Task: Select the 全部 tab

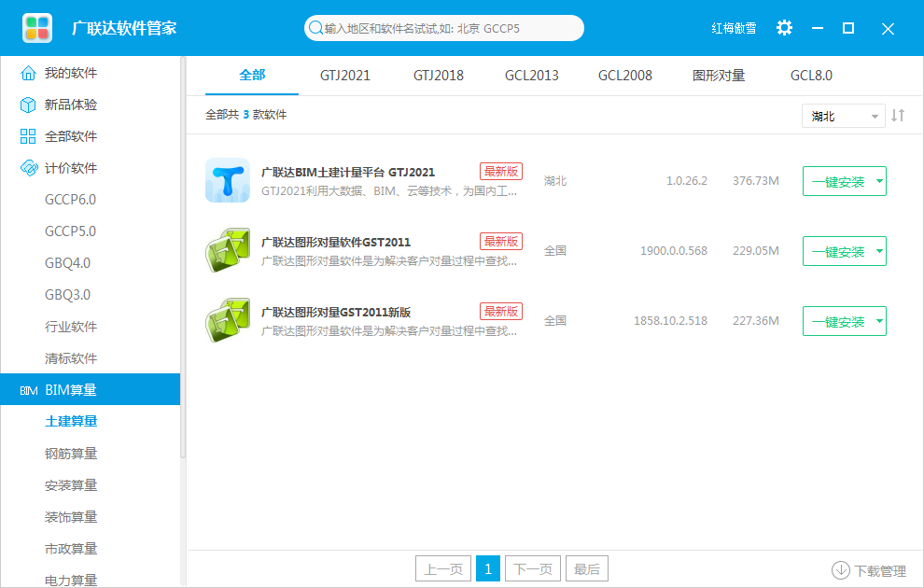Action: click(x=252, y=76)
